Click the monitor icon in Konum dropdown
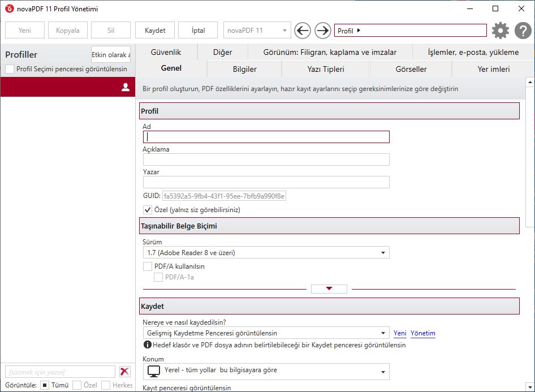 (x=153, y=371)
